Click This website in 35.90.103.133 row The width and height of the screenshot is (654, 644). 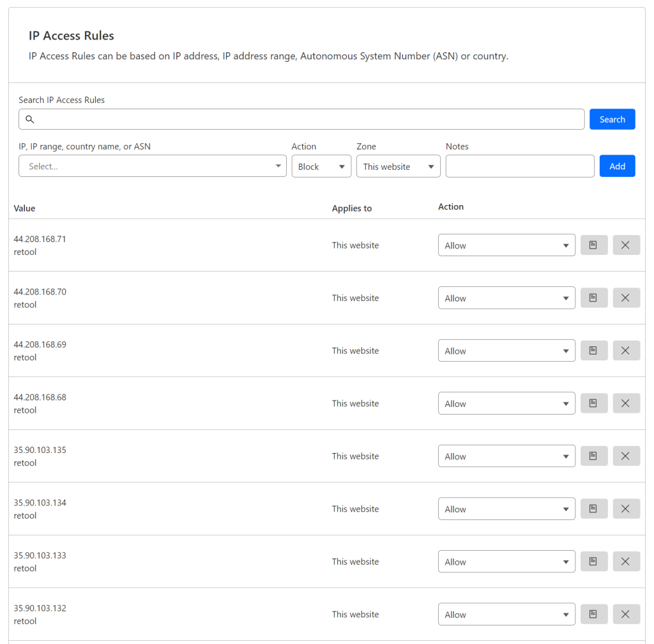(355, 562)
